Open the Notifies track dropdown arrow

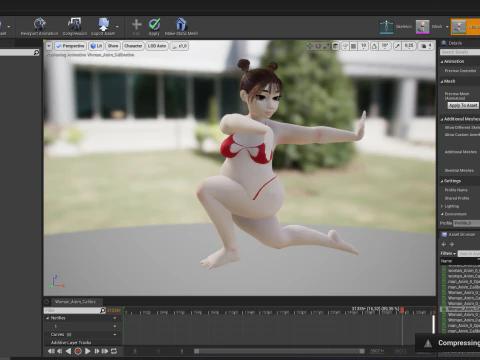115,318
